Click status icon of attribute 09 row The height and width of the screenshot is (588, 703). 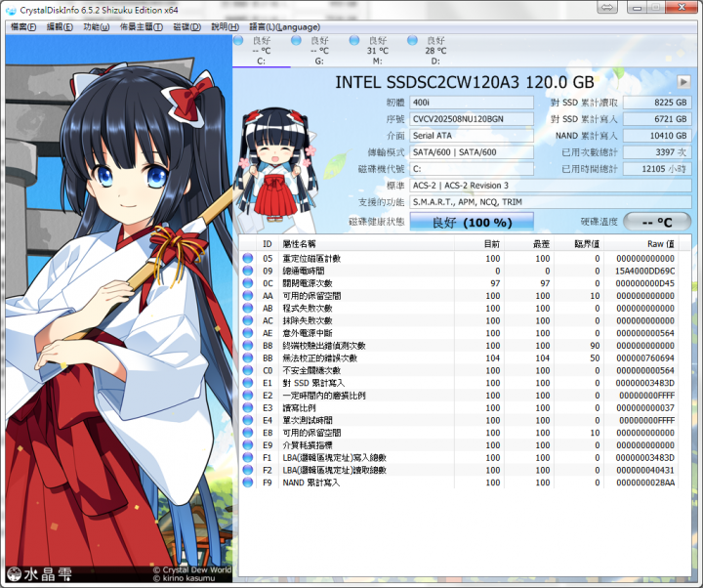point(247,271)
